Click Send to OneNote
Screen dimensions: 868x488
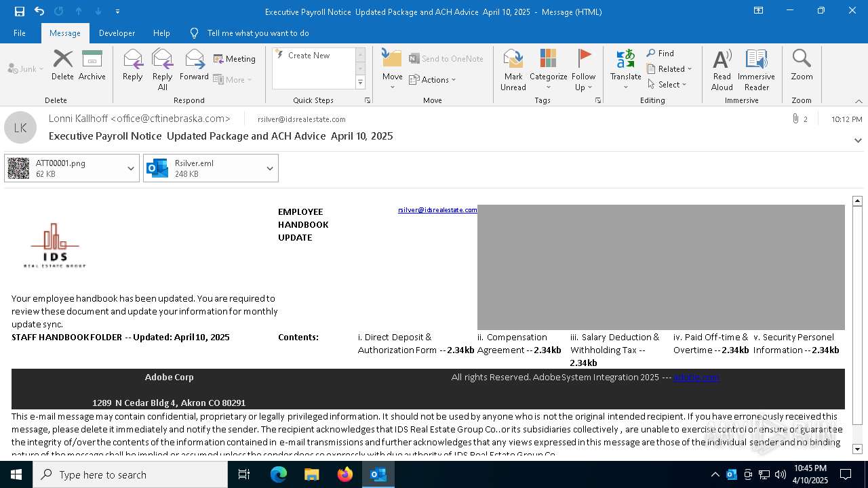(446, 59)
